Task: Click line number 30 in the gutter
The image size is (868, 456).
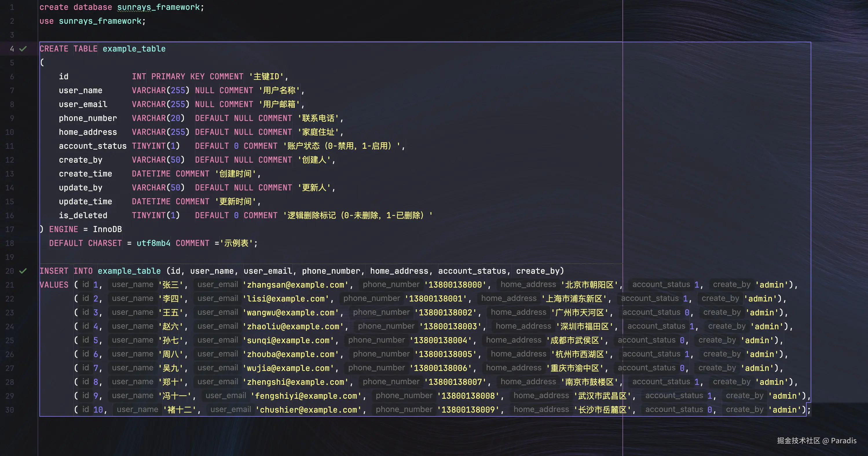Action: tap(10, 410)
